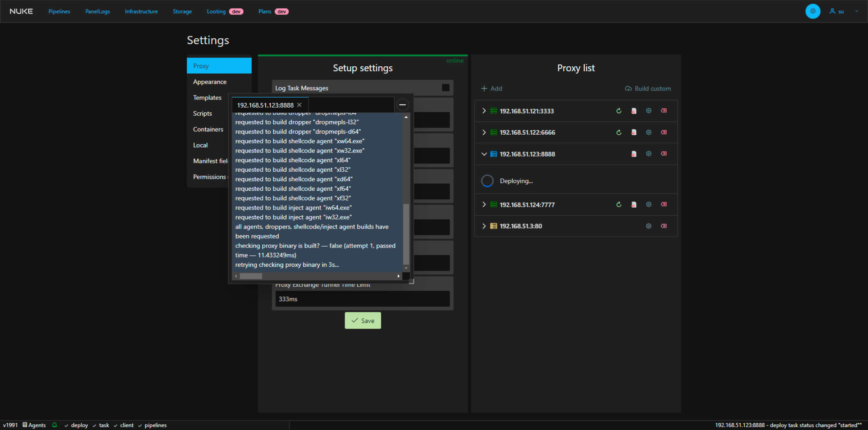Expand the 192.168.51.122:6666 proxy row
Screen dimensions: 868x430
484,132
